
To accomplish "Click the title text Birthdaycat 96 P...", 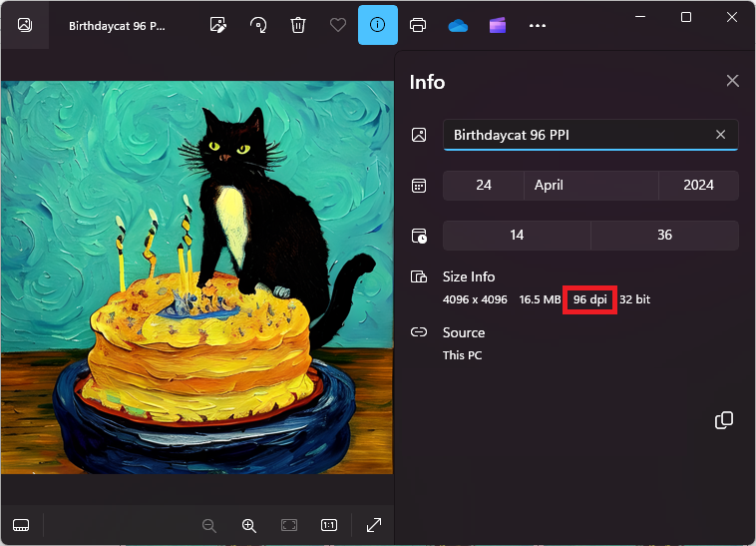I will [117, 26].
